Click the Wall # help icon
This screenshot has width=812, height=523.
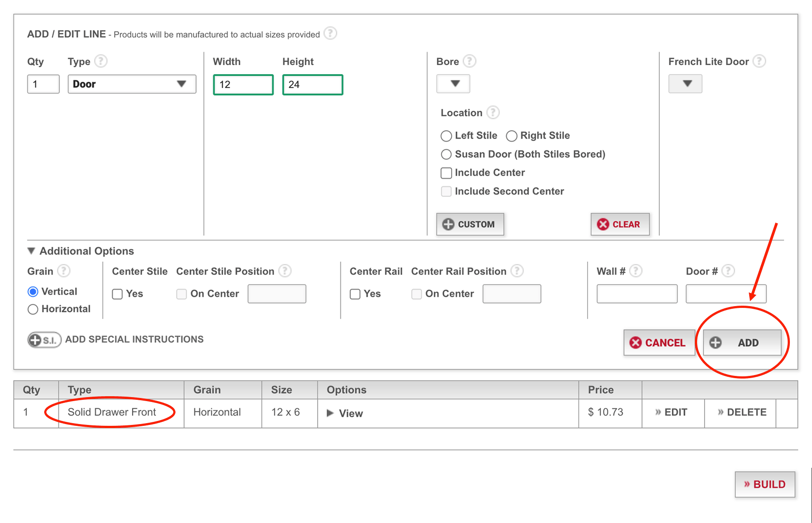click(635, 271)
